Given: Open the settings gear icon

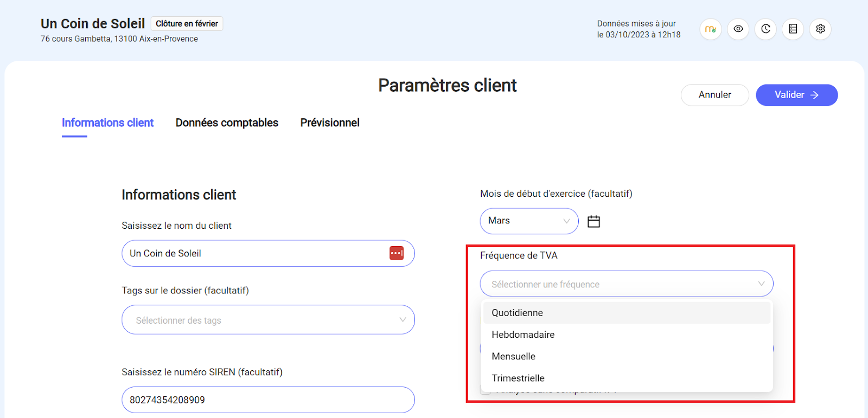Looking at the screenshot, I should (820, 29).
